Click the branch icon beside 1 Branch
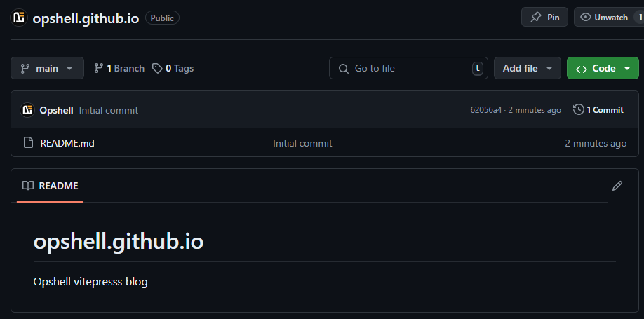The width and height of the screenshot is (644, 319). click(x=99, y=68)
